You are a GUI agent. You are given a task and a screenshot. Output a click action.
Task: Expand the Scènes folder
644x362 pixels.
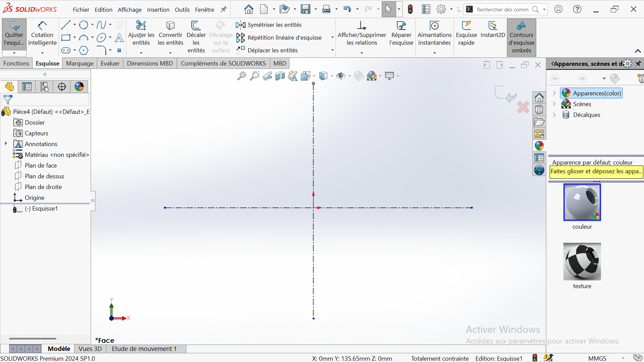click(554, 104)
